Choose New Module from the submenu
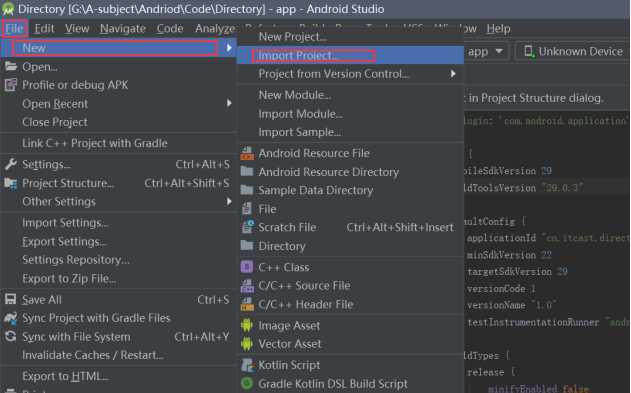Viewport: 631px width, 393px height. point(295,95)
